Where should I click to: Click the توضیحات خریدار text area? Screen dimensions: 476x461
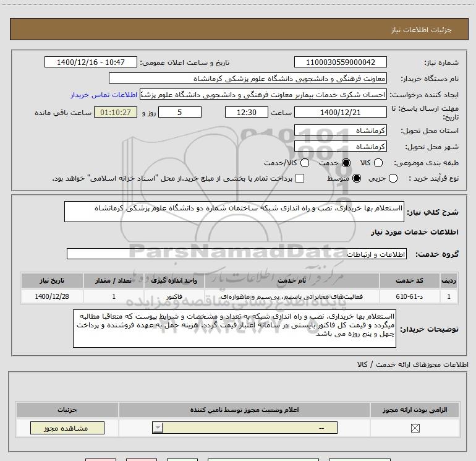pos(234,329)
